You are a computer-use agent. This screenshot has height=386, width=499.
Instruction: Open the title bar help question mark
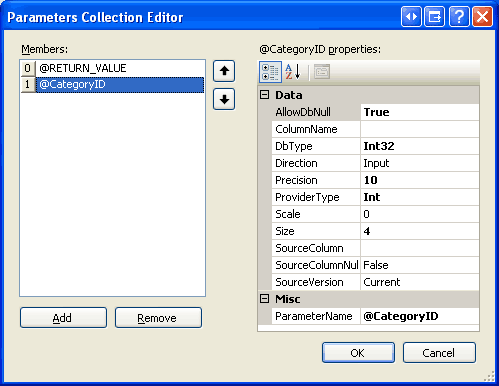click(459, 16)
